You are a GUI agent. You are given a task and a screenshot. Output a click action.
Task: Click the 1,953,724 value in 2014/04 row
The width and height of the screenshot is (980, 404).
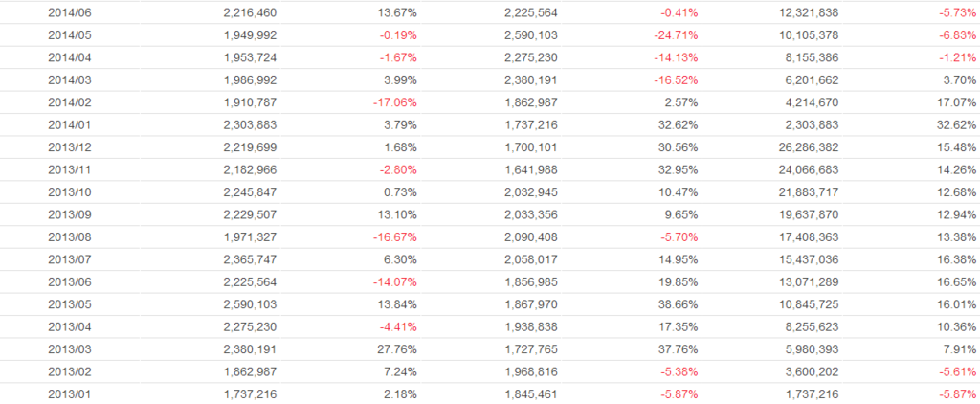click(249, 57)
